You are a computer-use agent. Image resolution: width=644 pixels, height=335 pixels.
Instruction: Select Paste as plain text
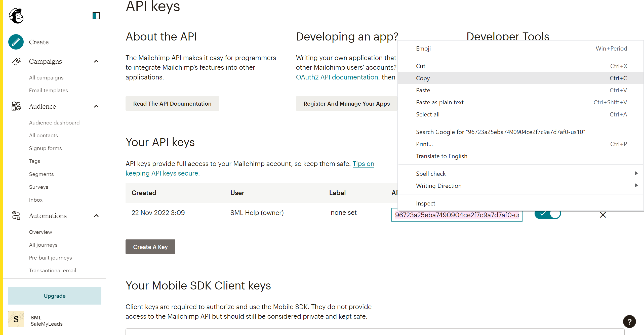pos(521,102)
